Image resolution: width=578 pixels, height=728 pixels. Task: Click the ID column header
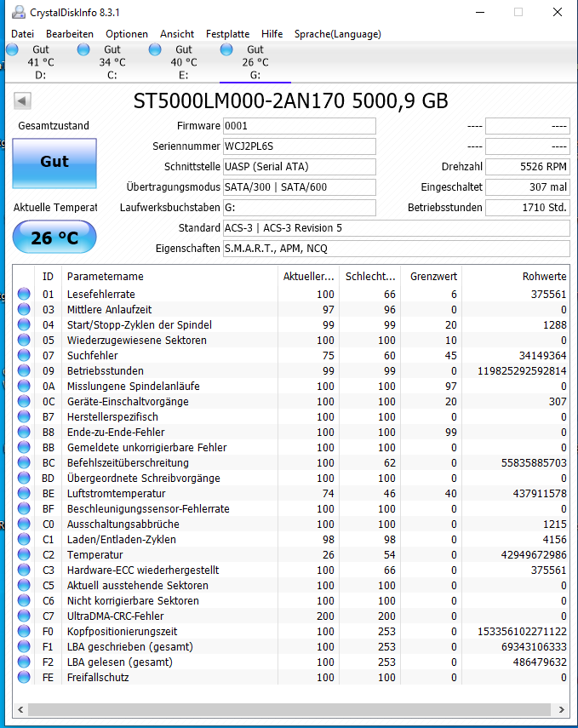tap(48, 276)
